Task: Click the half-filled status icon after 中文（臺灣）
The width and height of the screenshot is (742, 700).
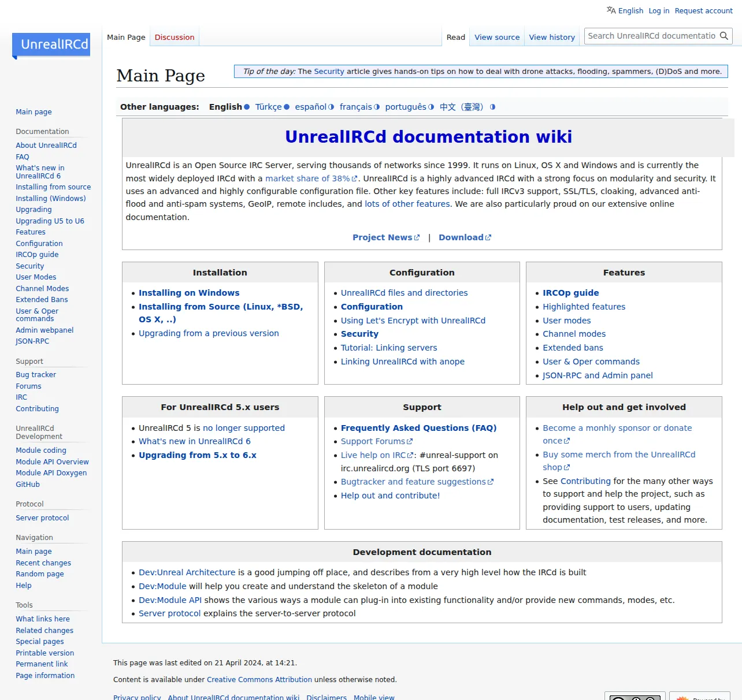Action: tap(492, 107)
